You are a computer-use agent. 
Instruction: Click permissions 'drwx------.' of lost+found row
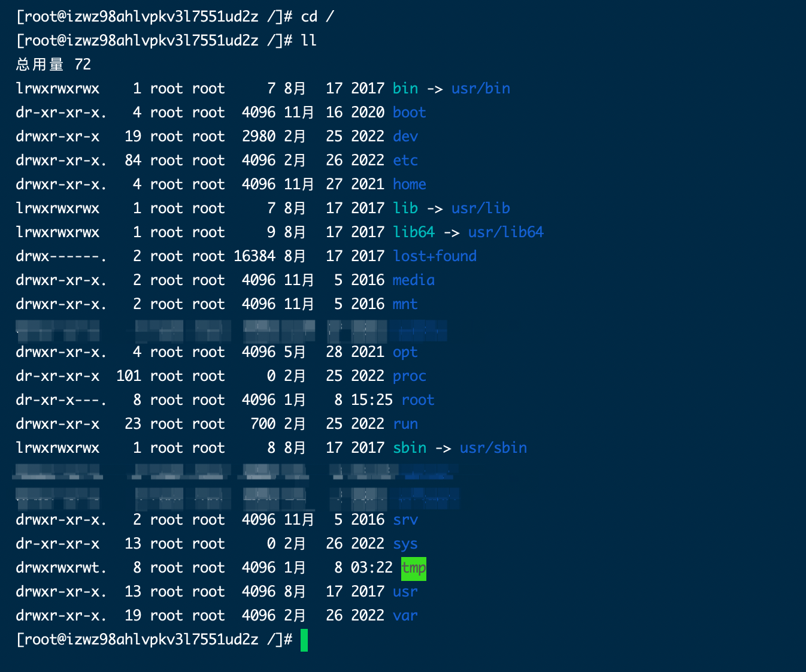pos(62,256)
